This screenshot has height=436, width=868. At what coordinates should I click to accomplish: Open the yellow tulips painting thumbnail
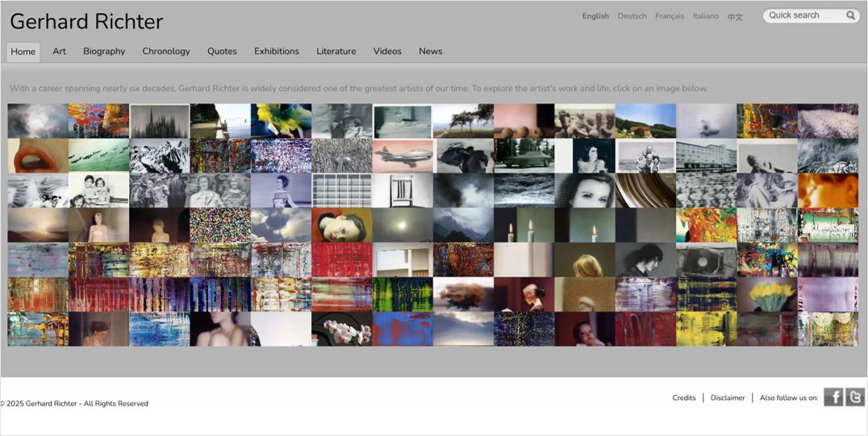(766, 294)
